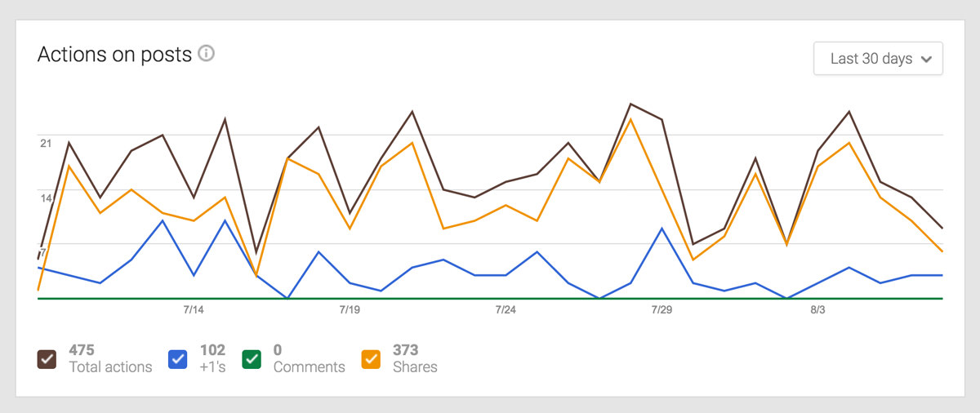The height and width of the screenshot is (413, 980).
Task: Toggle the blue +1's checkbox
Action: [x=178, y=358]
